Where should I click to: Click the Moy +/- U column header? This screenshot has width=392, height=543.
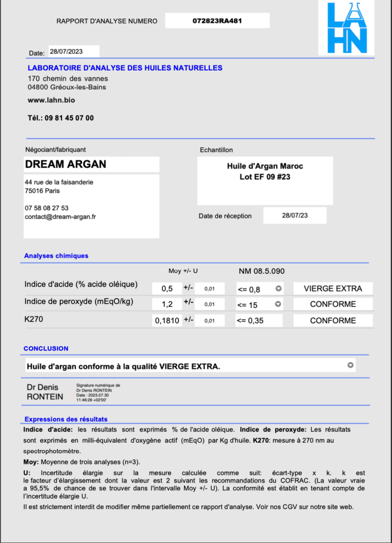point(183,271)
